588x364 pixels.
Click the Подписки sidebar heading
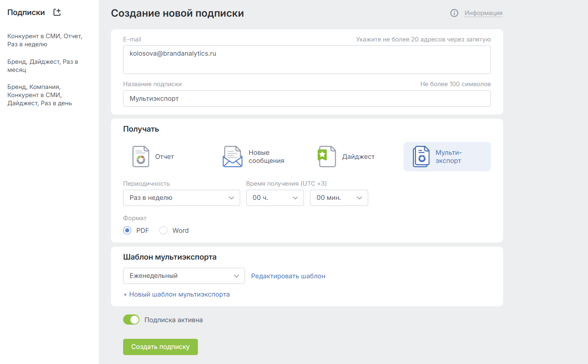point(26,13)
